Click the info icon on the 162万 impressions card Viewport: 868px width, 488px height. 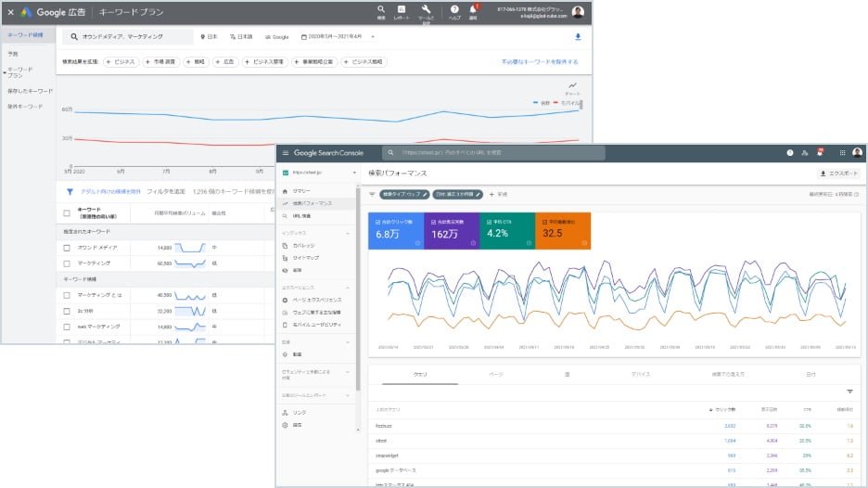coord(473,243)
